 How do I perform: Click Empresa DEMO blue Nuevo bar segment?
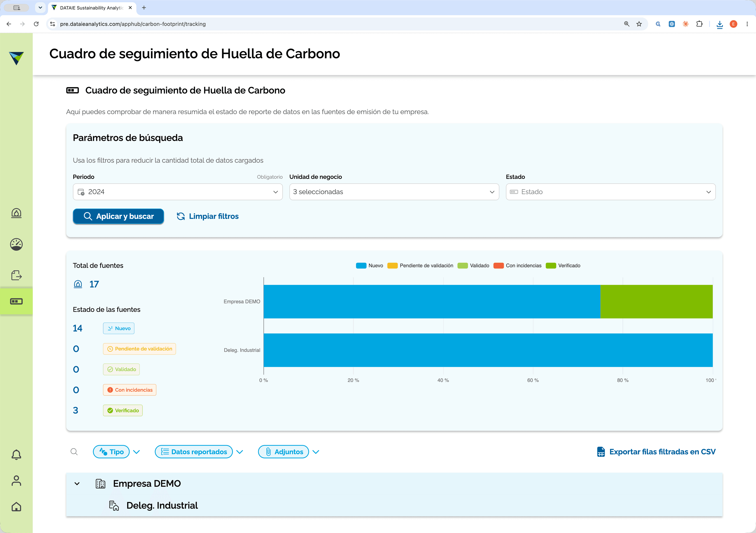coord(432,301)
